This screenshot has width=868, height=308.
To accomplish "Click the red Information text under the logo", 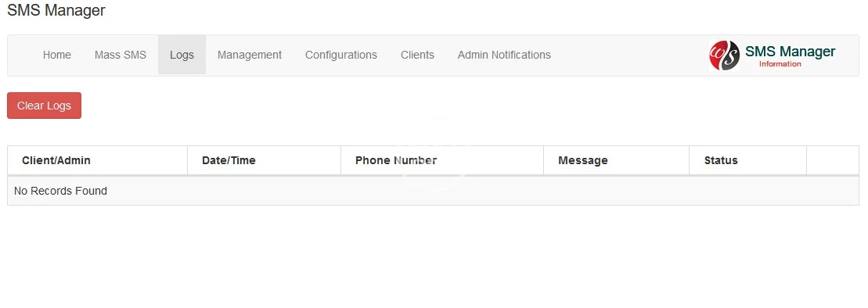I will tap(780, 64).
